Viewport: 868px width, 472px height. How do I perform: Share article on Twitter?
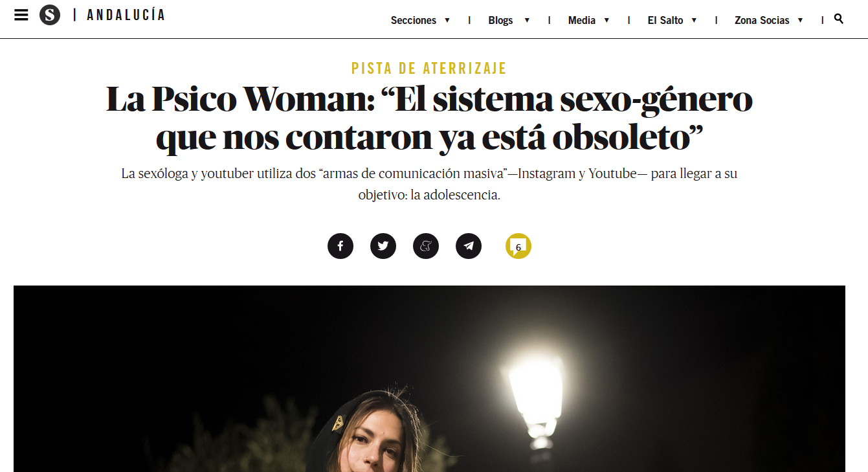point(383,246)
